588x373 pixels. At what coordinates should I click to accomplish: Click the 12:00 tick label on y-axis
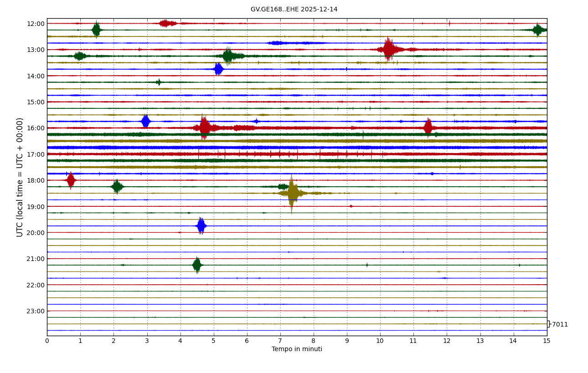tap(36, 24)
